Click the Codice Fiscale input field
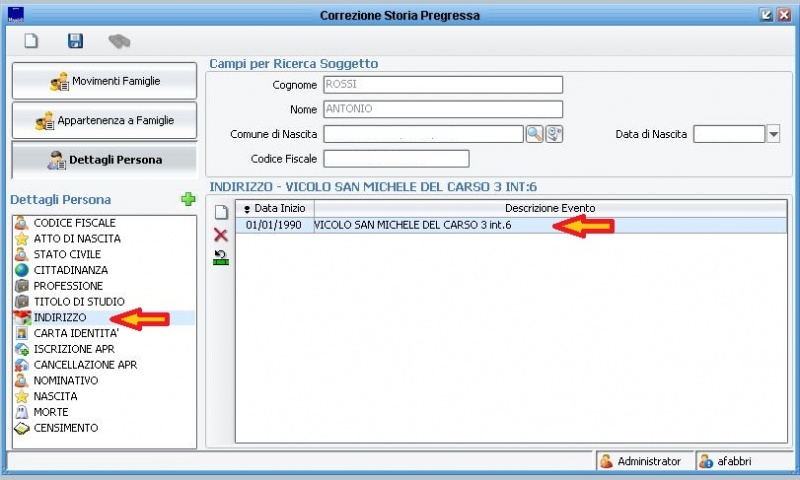The height and width of the screenshot is (480, 800). [396, 159]
